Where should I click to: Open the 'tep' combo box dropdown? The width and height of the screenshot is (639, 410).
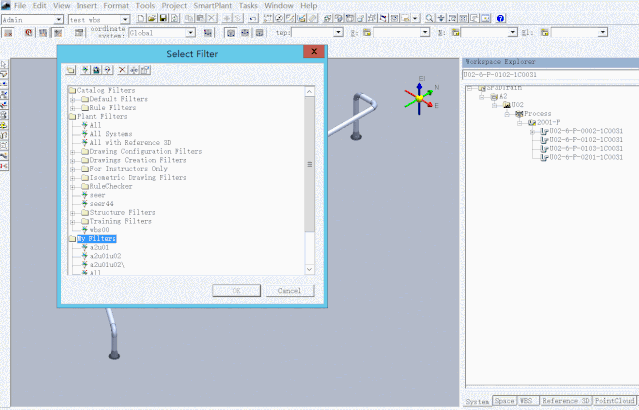point(338,33)
